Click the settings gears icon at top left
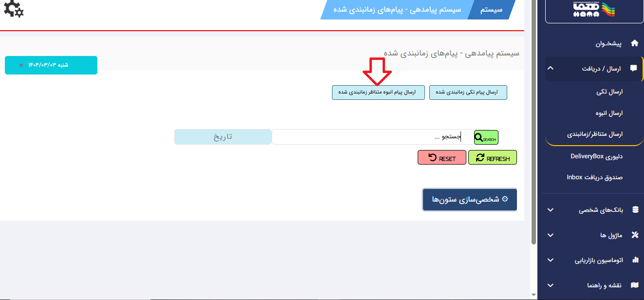644x300 pixels. (13, 10)
